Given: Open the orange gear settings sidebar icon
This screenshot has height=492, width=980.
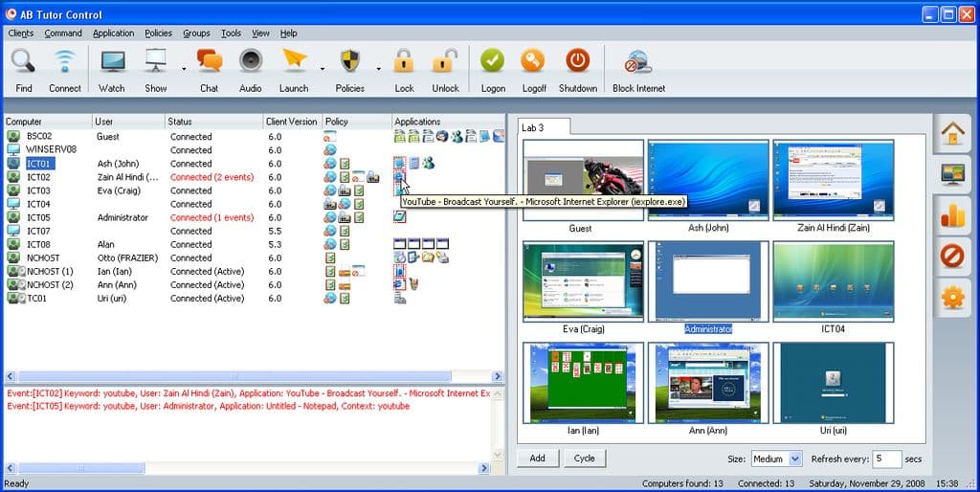Looking at the screenshot, I should [x=952, y=298].
